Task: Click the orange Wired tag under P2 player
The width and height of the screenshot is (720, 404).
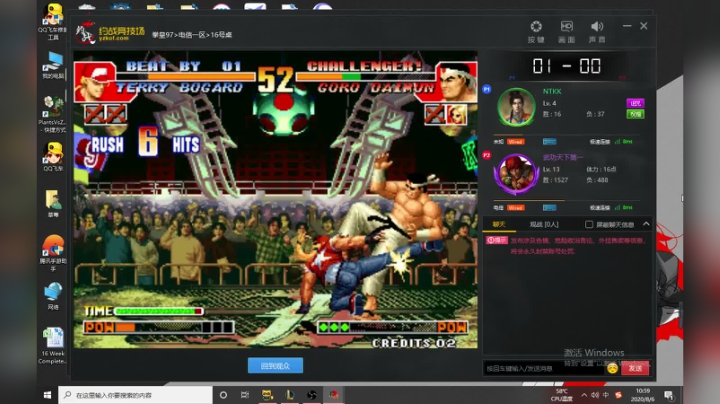Action: click(515, 208)
